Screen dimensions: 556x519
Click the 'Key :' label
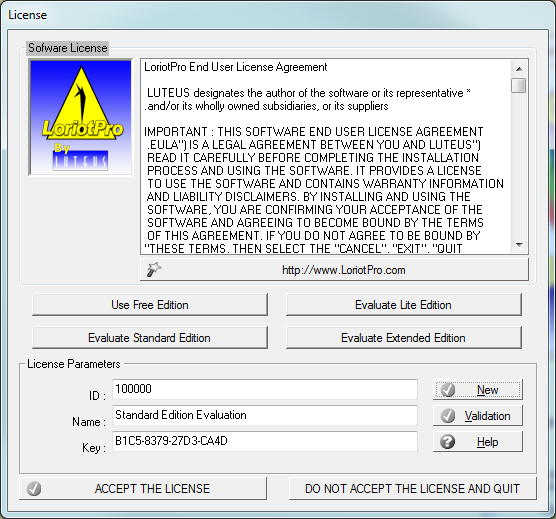[94, 448]
